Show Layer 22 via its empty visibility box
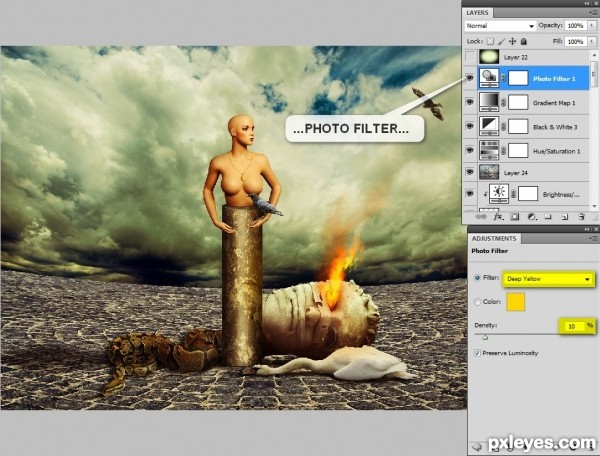The height and width of the screenshot is (456, 600). (x=470, y=57)
